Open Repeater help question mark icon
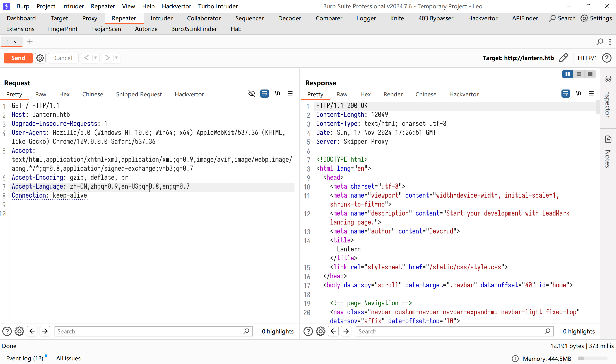 606,58
